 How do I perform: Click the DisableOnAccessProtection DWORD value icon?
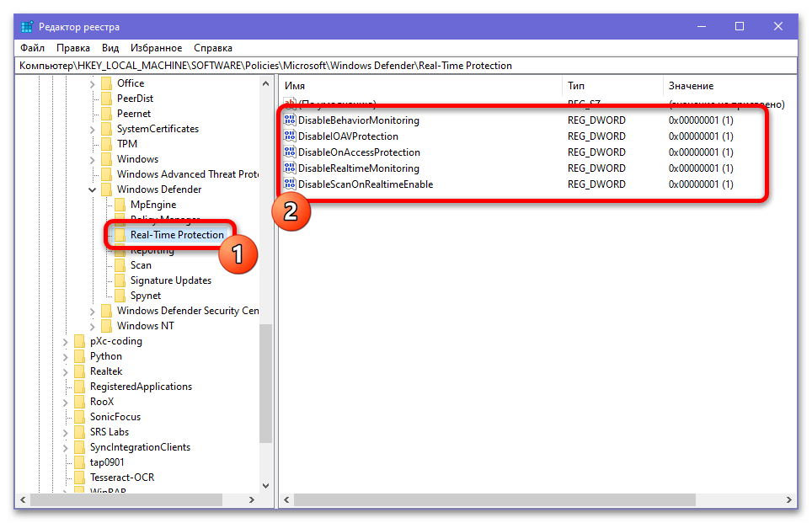coord(290,152)
